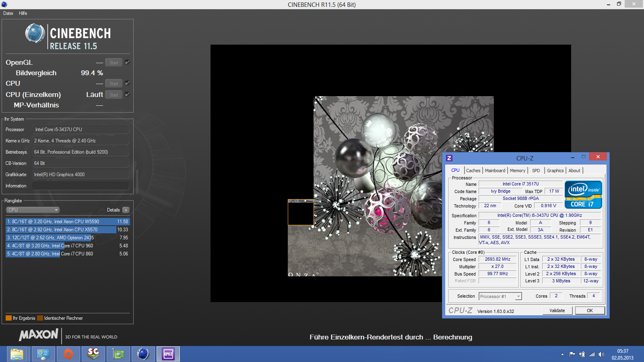Open the volume speaker tray icon

point(601,354)
